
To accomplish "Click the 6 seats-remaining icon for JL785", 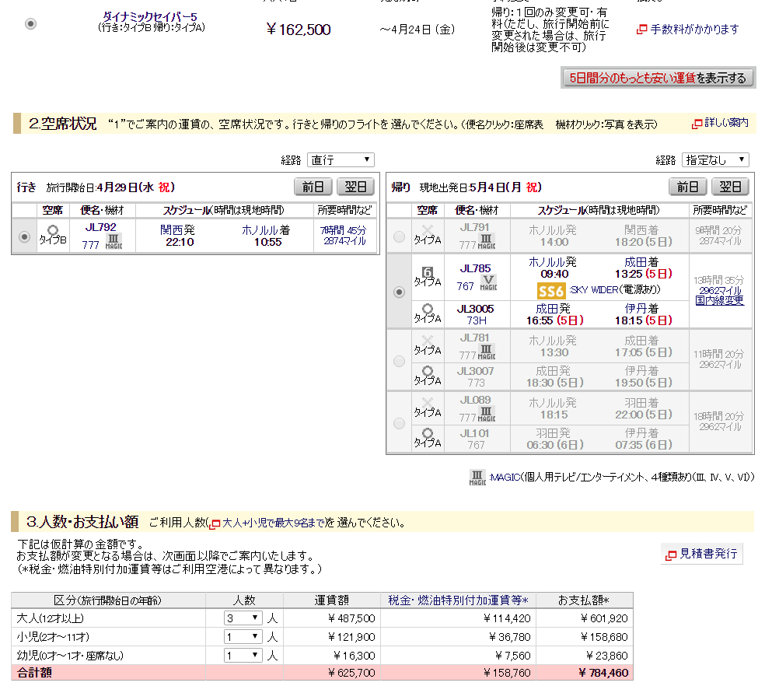I will click(x=428, y=272).
